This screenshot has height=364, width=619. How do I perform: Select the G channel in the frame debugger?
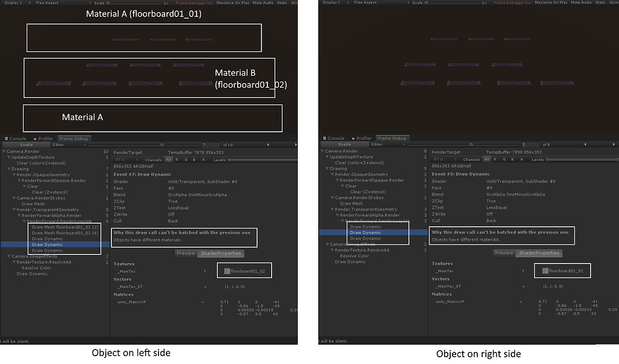coord(185,160)
